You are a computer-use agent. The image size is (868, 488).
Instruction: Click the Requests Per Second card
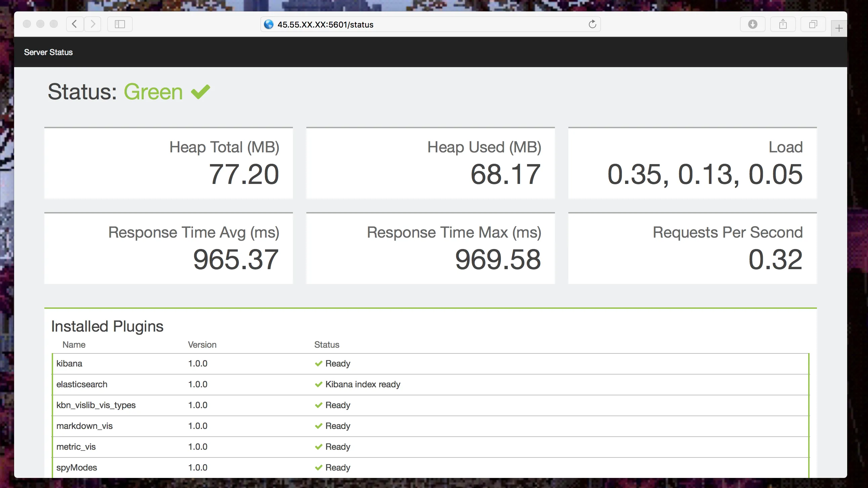[692, 249]
